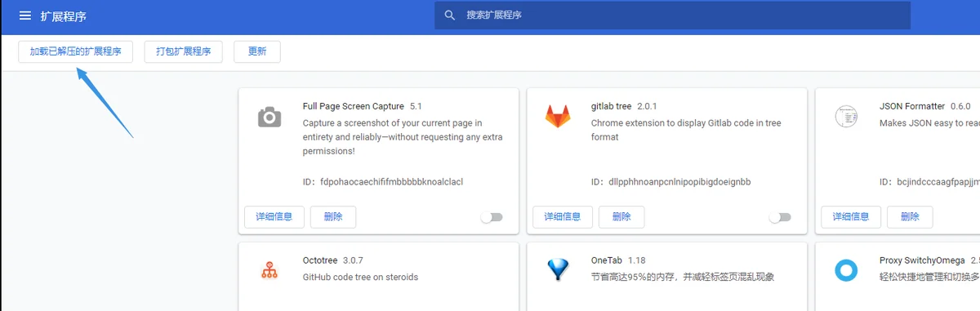Screen dimensions: 980x311
Task: Click the search magnifier icon
Action: pyautogui.click(x=449, y=16)
